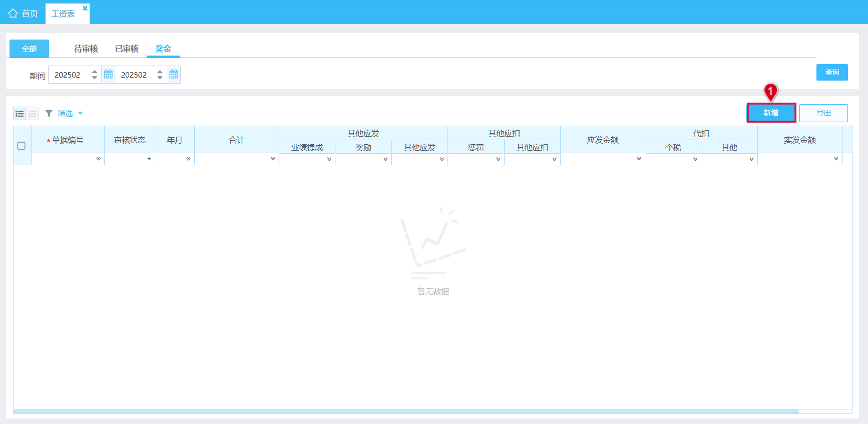
Task: Expand the 筛选 dropdown arrow
Action: (x=81, y=113)
